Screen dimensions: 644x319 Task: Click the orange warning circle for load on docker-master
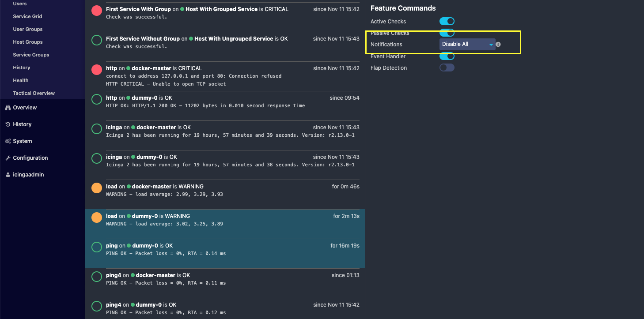(x=96, y=188)
